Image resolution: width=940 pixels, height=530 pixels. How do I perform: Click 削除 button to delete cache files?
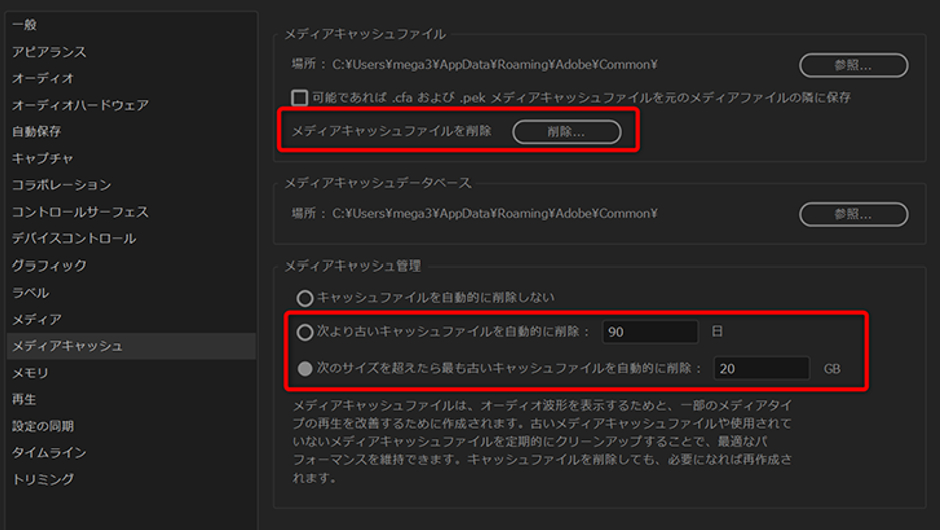pyautogui.click(x=567, y=132)
